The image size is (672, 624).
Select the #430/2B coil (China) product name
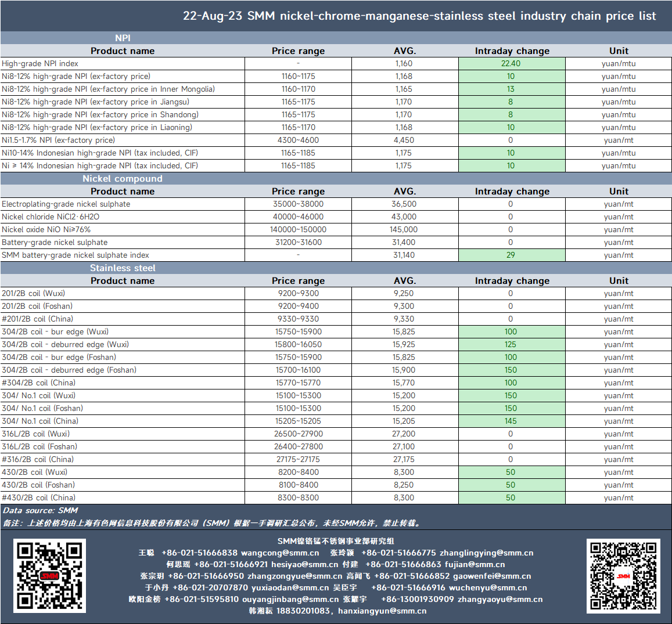coord(38,497)
